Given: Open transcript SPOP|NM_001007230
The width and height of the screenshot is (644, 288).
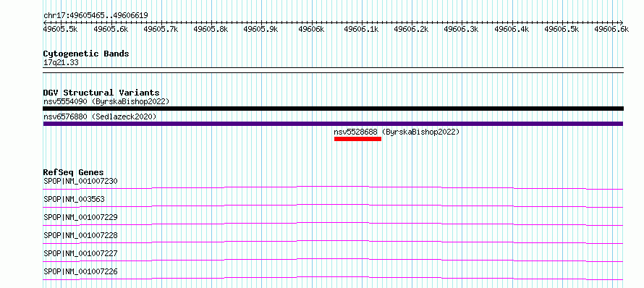Looking at the screenshot, I should [80, 181].
